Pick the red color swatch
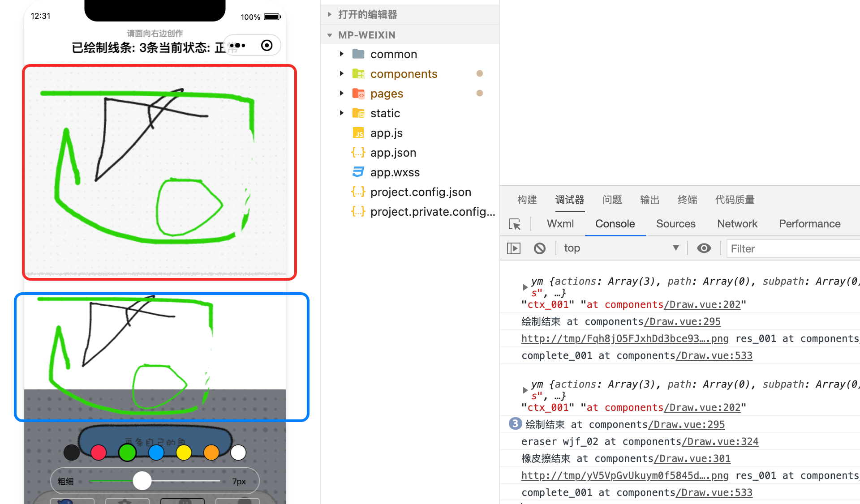The width and height of the screenshot is (860, 504). click(x=99, y=453)
